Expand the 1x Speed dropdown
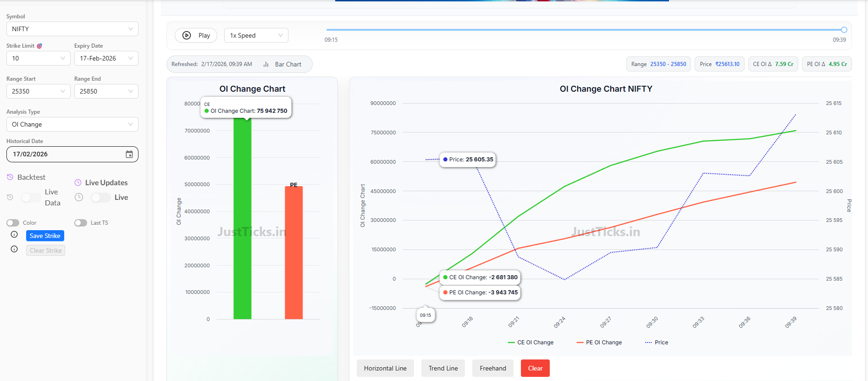 click(256, 35)
